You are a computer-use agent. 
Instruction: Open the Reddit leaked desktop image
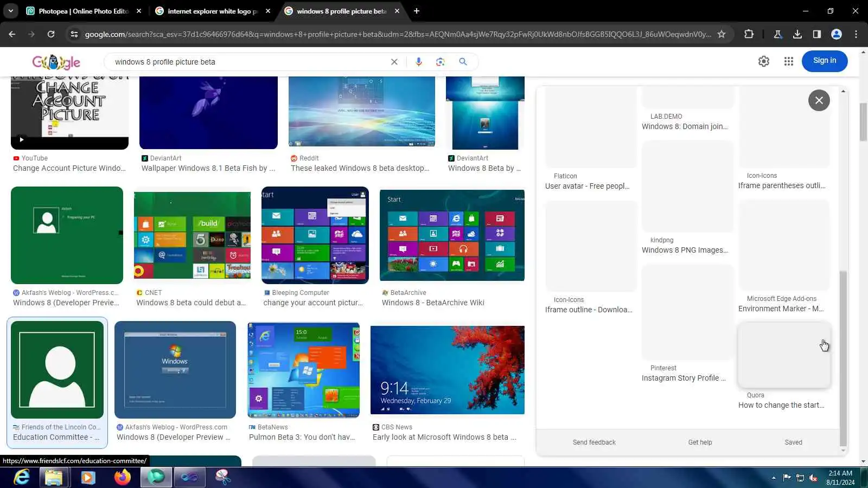362,112
